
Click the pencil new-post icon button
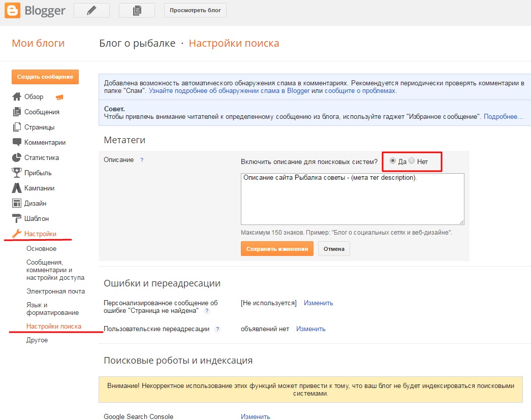[x=91, y=10]
